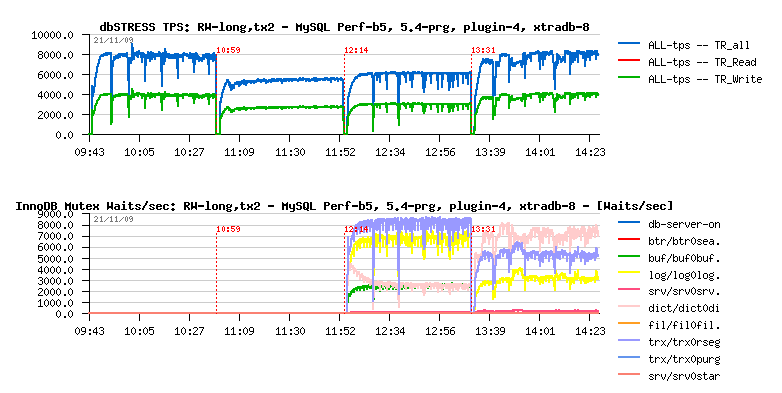Click the 10:59 marker in Mutex Waits chart
The image size is (782, 393).
pos(228,229)
